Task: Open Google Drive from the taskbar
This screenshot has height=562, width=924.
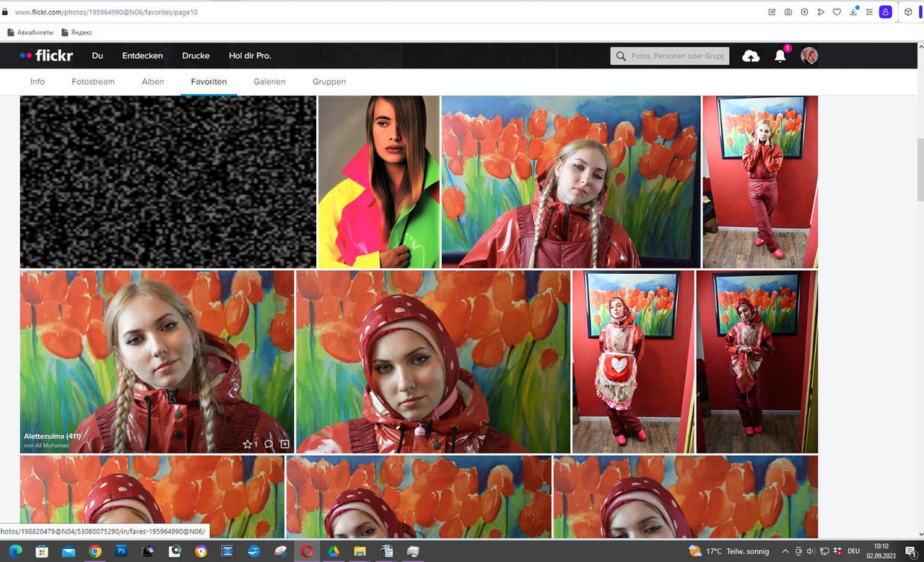Action: tap(334, 551)
